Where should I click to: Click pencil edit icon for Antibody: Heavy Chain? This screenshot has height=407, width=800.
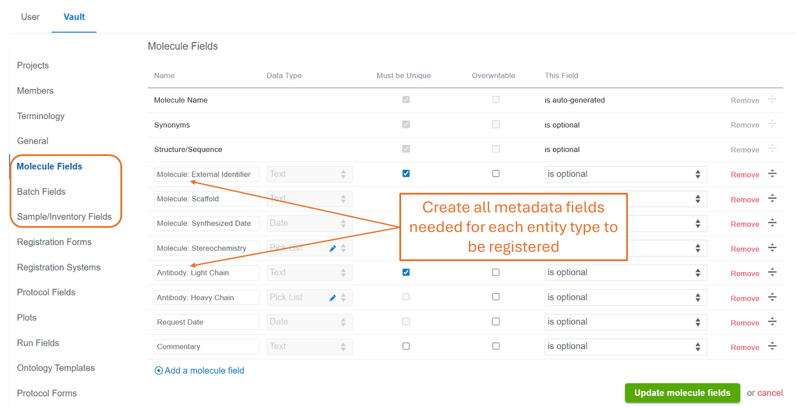pyautogui.click(x=333, y=298)
